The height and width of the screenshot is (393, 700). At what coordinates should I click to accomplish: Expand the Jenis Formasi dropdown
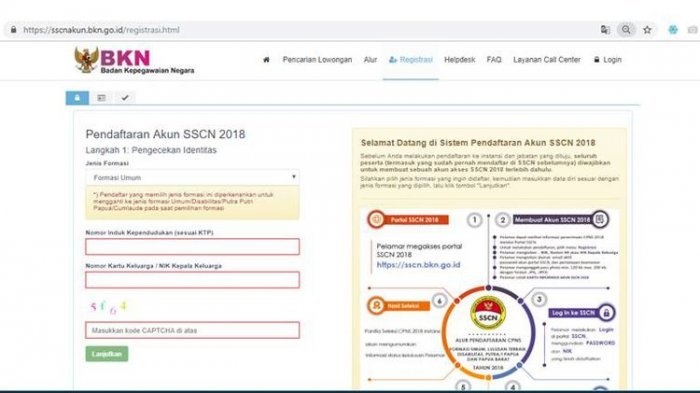192,177
